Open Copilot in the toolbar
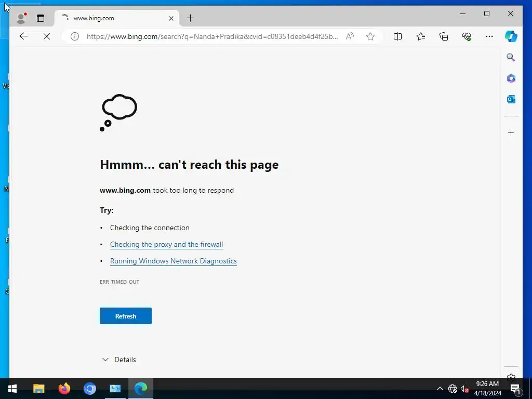 click(511, 36)
